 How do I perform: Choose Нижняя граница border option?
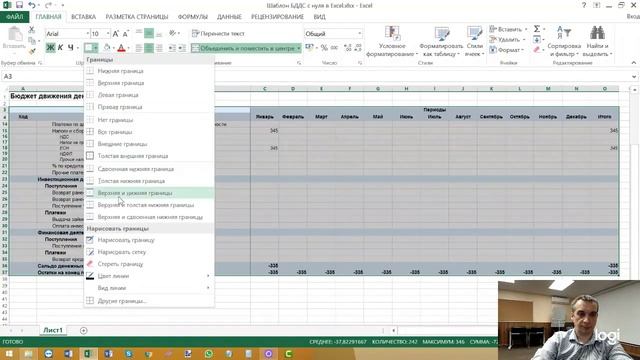pos(149,71)
